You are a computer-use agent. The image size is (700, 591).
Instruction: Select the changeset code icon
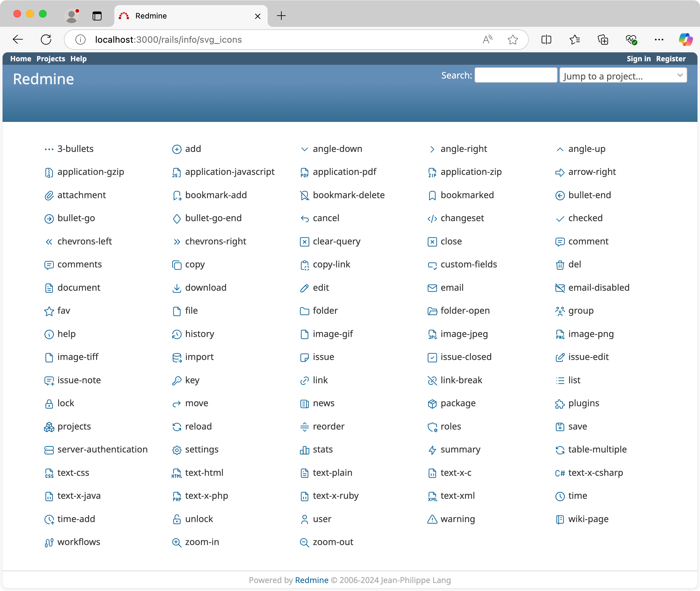point(432,219)
